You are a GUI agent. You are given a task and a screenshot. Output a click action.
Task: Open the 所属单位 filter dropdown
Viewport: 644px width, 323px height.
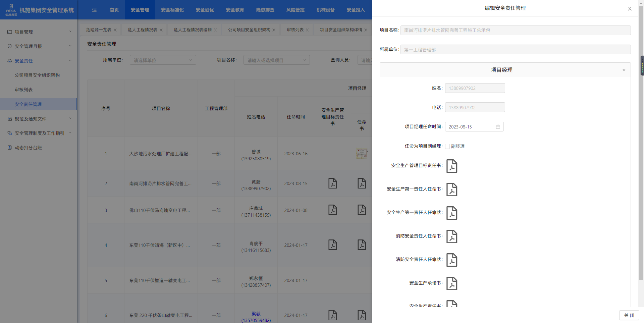[x=163, y=60]
